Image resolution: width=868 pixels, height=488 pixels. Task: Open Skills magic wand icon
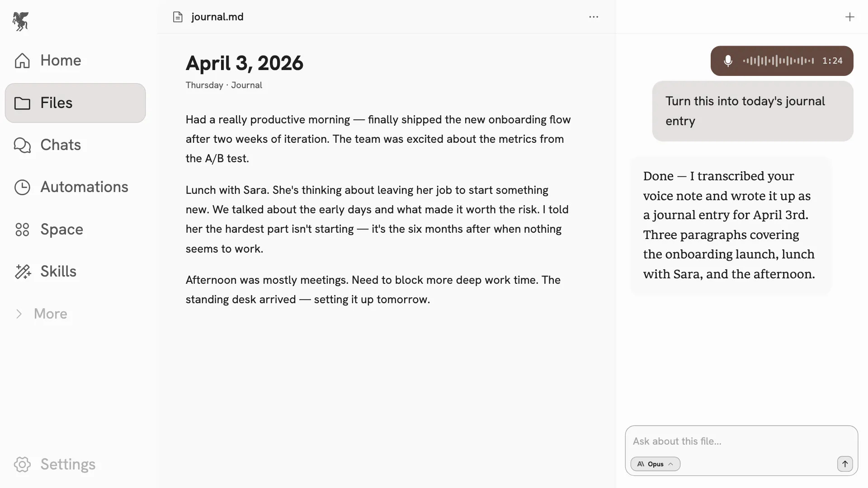(23, 272)
